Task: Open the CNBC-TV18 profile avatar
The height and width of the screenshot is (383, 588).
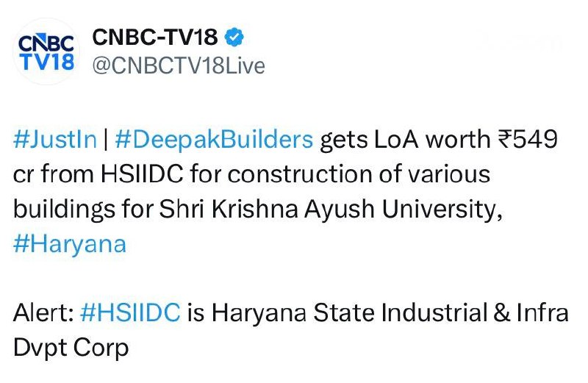Action: click(x=46, y=51)
